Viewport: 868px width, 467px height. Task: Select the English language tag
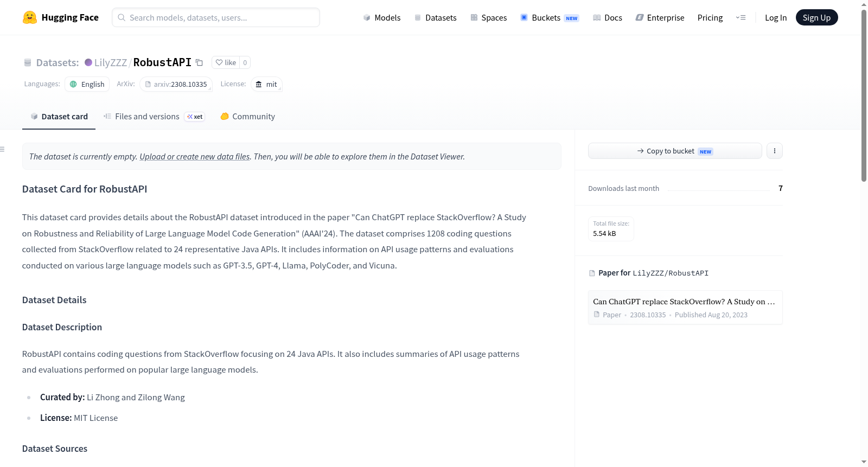point(87,84)
